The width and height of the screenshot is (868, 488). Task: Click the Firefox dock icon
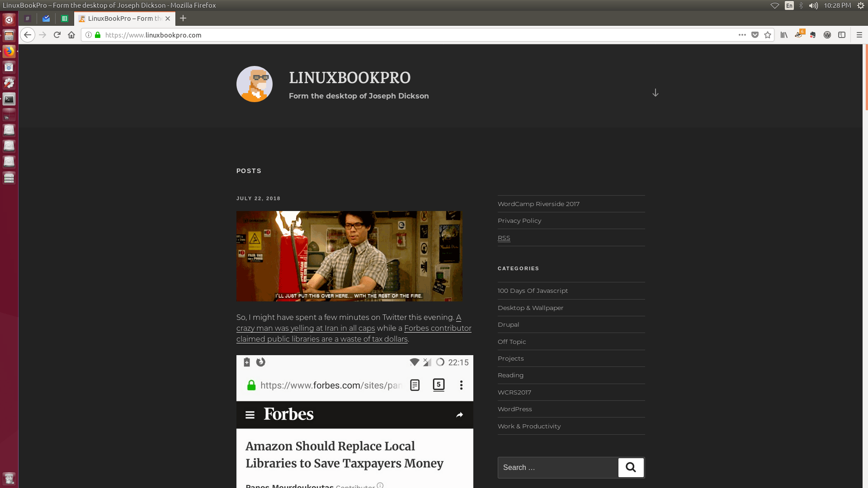tap(9, 52)
